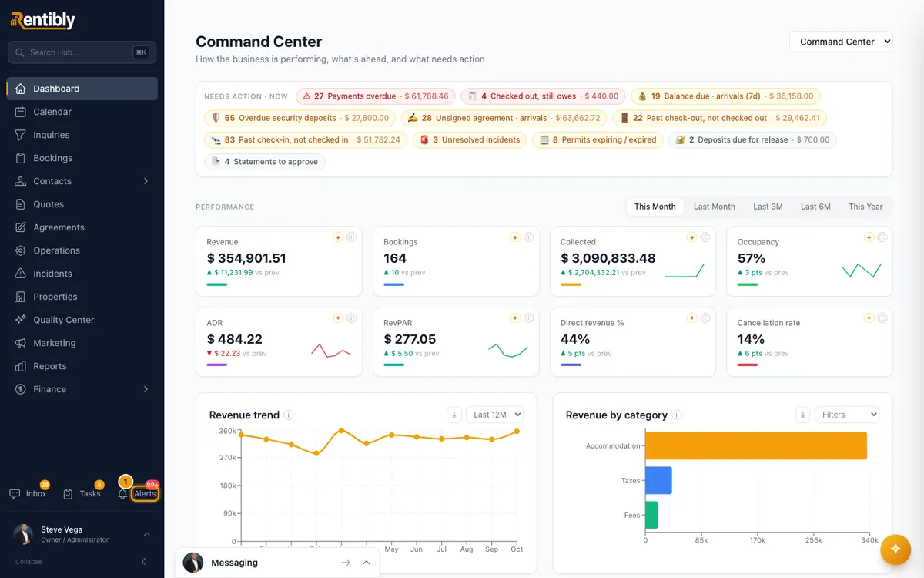Viewport: 924px width, 578px height.
Task: Click the Marketing megaphone icon
Action: 21,343
